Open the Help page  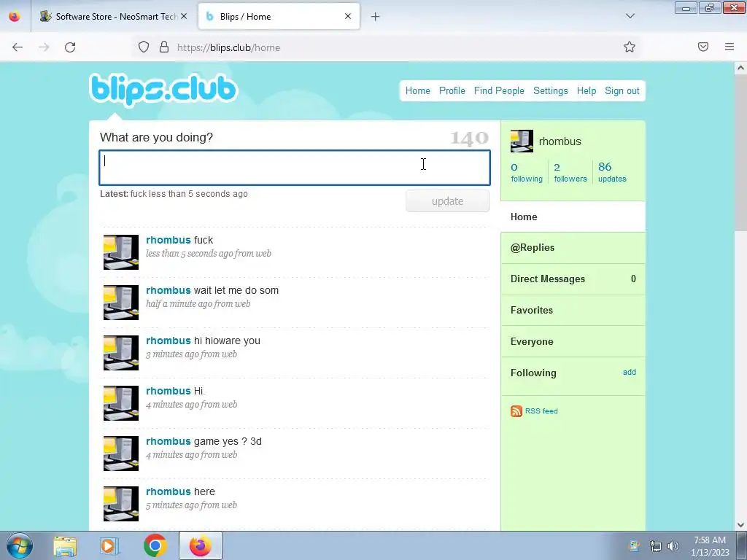[587, 90]
